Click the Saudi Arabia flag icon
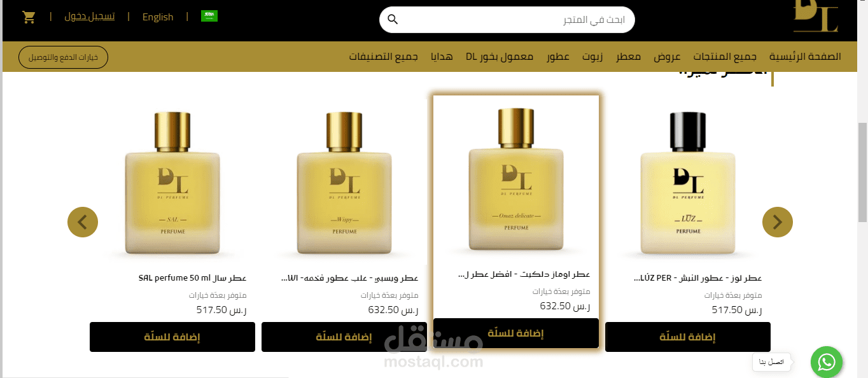Viewport: 868px width, 378px height. pyautogui.click(x=209, y=16)
